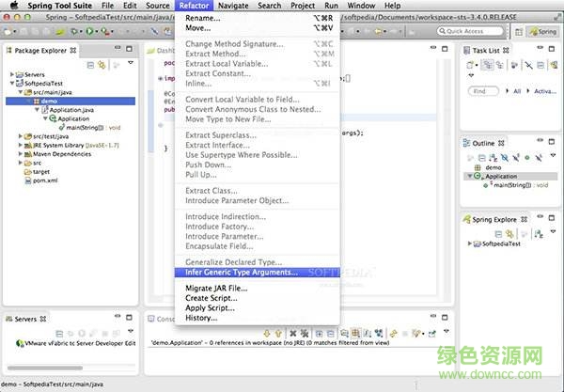The image size is (564, 392).
Task: Open the Project menu in menu bar
Action: [x=303, y=6]
